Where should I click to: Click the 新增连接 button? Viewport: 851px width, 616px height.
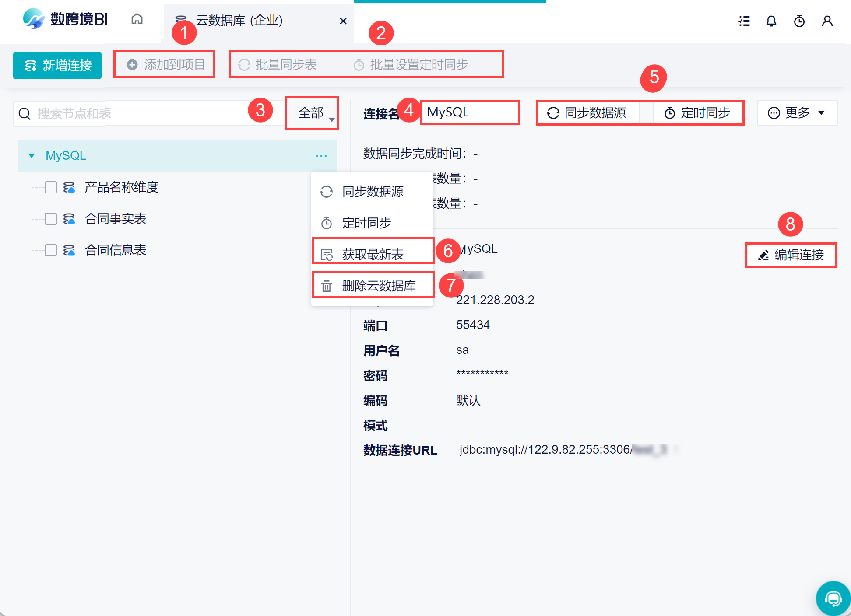pos(57,66)
